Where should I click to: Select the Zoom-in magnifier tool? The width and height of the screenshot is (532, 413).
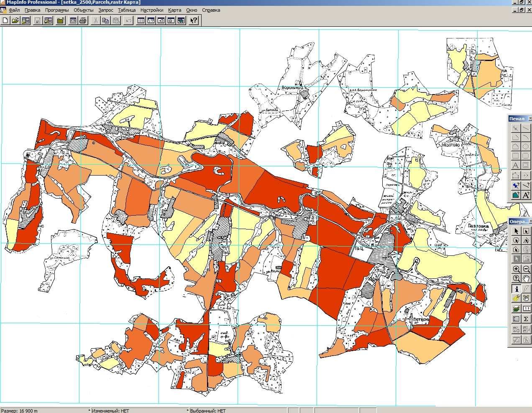tap(517, 269)
